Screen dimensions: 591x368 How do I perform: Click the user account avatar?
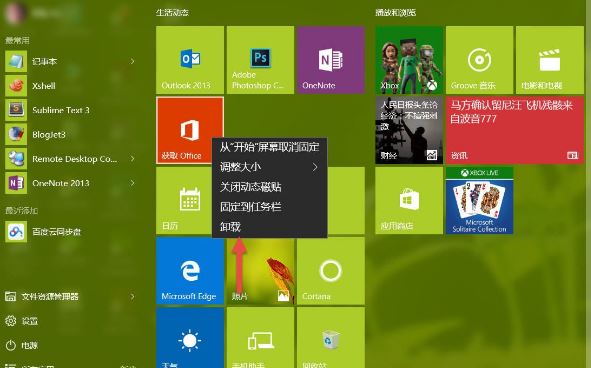[x=15, y=13]
